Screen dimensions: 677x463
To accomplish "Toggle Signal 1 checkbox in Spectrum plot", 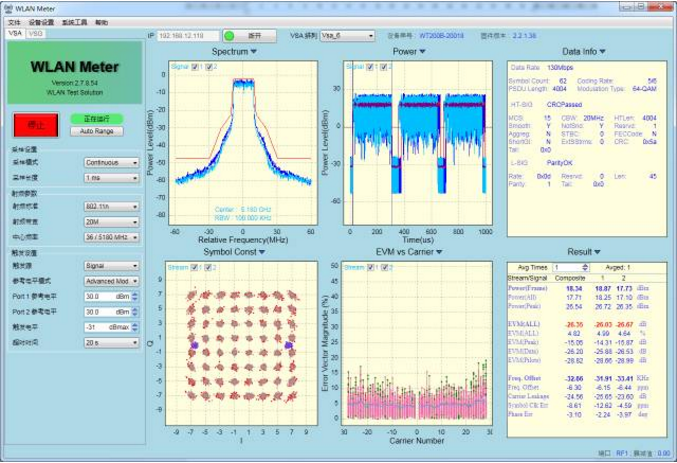I will 195,67.
